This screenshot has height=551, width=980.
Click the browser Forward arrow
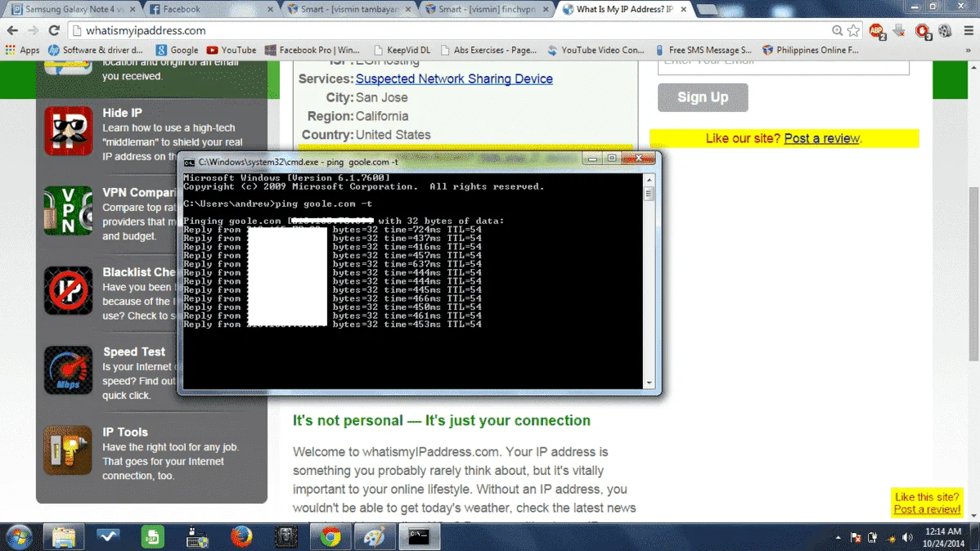pos(33,30)
